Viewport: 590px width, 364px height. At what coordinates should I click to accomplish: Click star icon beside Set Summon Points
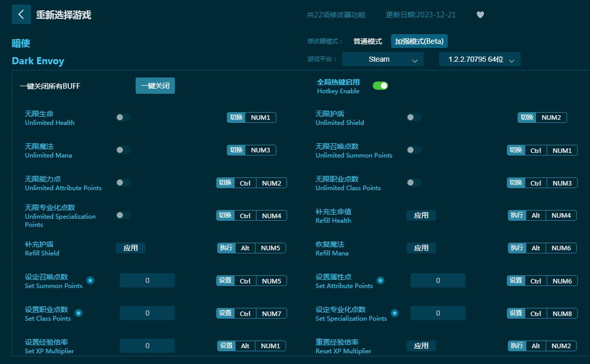pos(90,280)
